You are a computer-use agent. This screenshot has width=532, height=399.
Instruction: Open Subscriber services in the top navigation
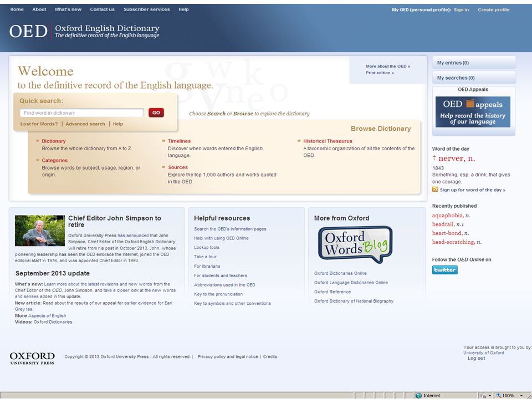click(x=146, y=9)
